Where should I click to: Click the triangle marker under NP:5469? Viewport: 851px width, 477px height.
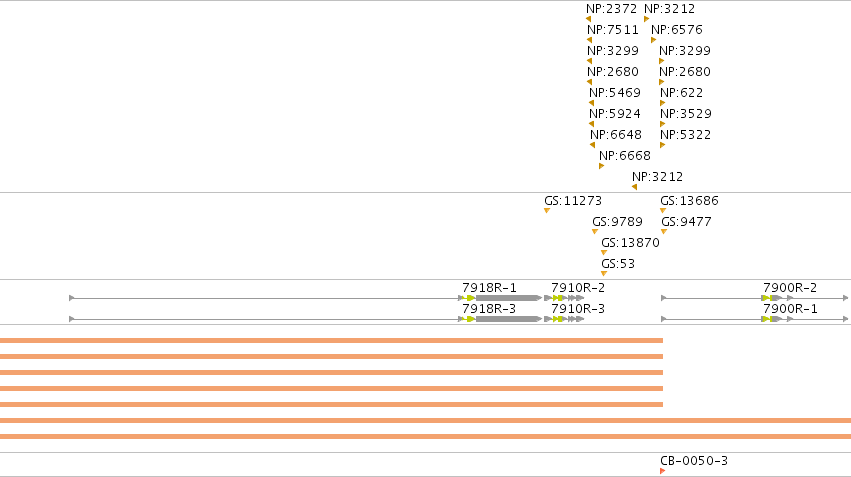click(592, 103)
